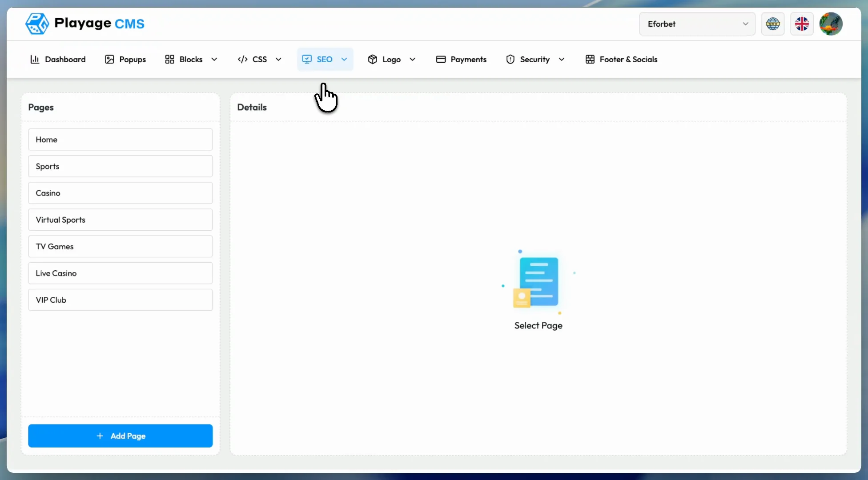Image resolution: width=868 pixels, height=480 pixels.
Task: Select the Virtual Sports page row
Action: pyautogui.click(x=121, y=220)
